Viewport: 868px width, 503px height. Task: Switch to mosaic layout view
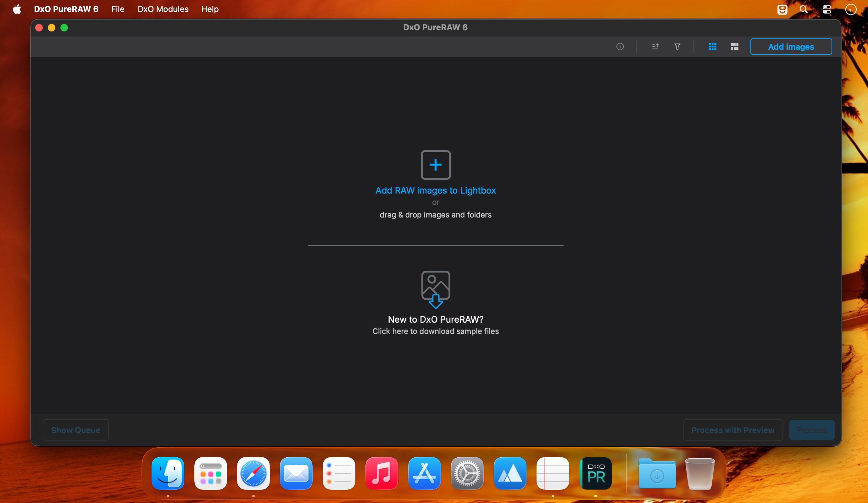734,47
